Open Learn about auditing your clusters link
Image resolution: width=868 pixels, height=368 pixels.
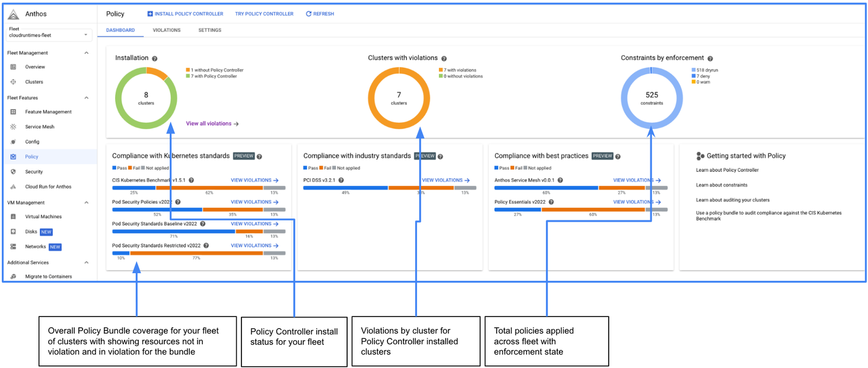coord(733,200)
